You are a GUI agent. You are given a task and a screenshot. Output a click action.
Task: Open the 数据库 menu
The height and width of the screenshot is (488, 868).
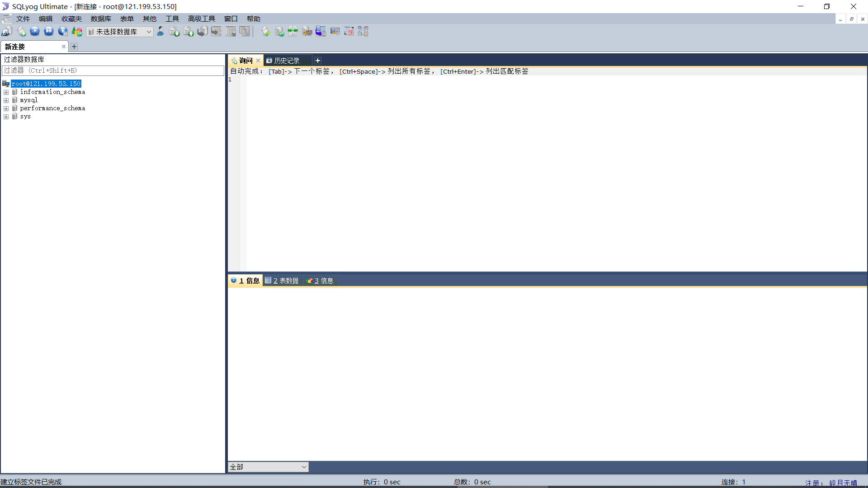101,19
